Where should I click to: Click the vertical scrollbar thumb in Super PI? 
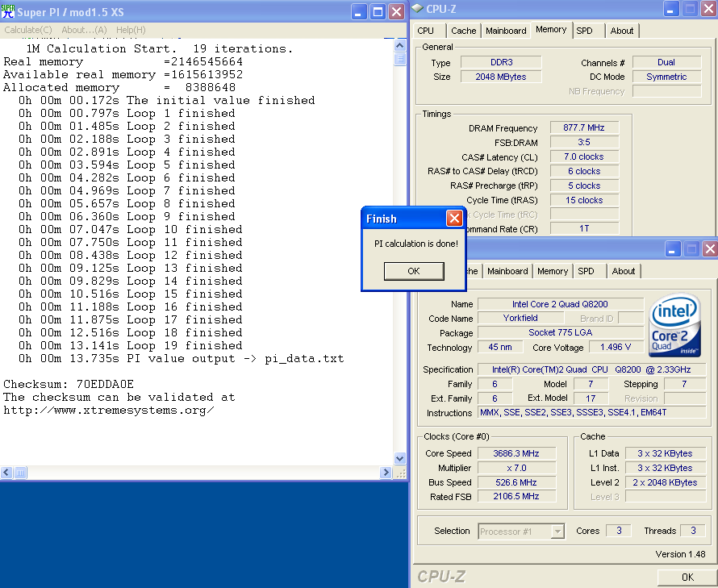click(x=400, y=60)
